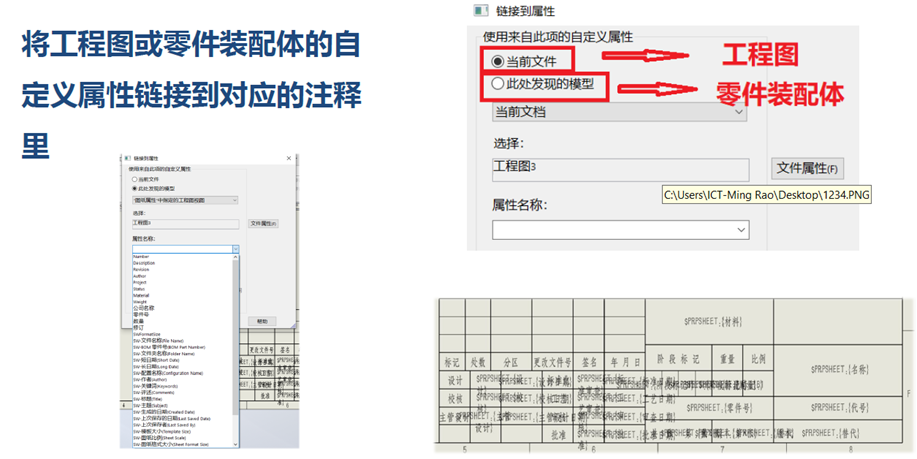917x459 pixels.
Task: Collapse the open 属性名称 list via its arrow
Action: coord(236,249)
